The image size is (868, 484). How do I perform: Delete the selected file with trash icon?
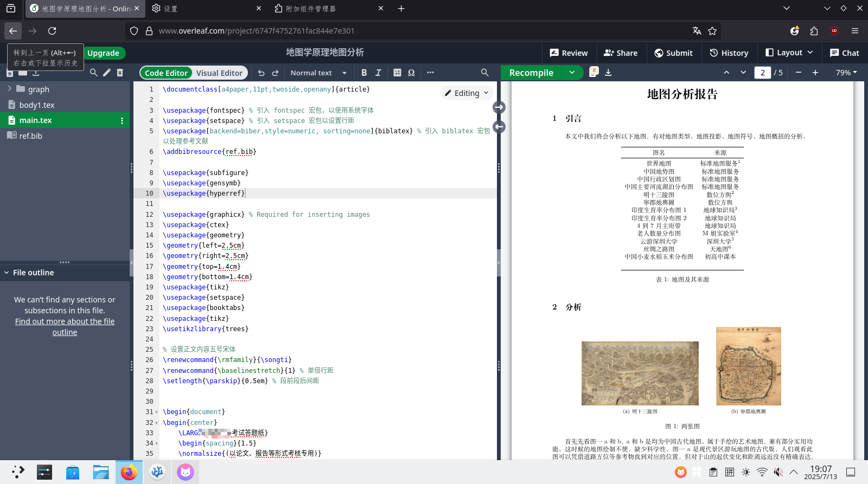pos(120,73)
